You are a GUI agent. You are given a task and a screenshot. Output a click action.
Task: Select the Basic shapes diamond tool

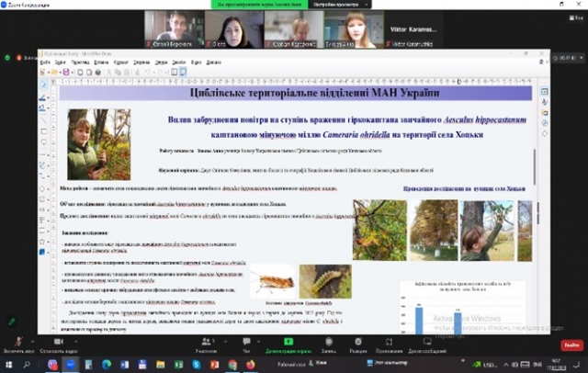(x=42, y=188)
